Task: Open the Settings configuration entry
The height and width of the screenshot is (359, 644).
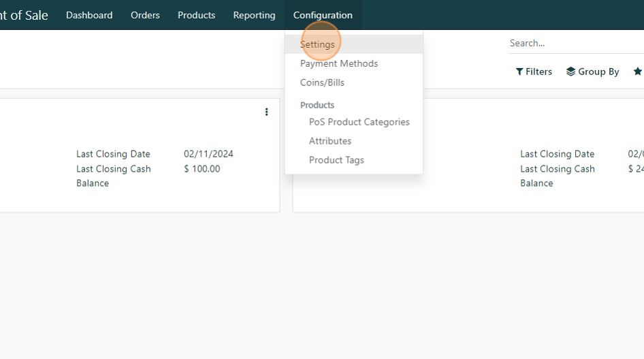Action: (317, 44)
